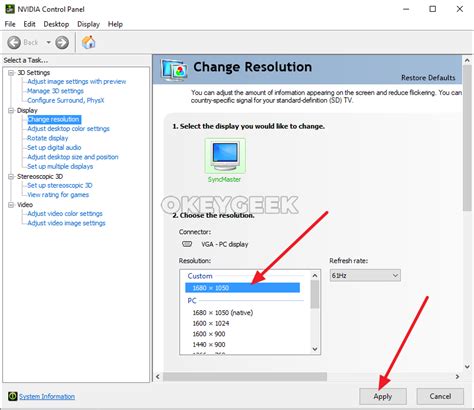Open Adjust desktop color settings
This screenshot has height=410, width=474.
click(68, 129)
